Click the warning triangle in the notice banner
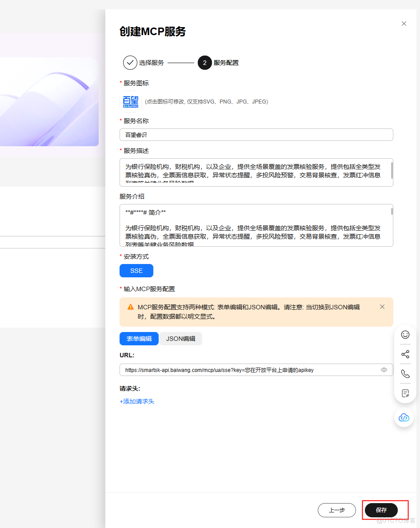The width and height of the screenshot is (420, 528). (130, 306)
